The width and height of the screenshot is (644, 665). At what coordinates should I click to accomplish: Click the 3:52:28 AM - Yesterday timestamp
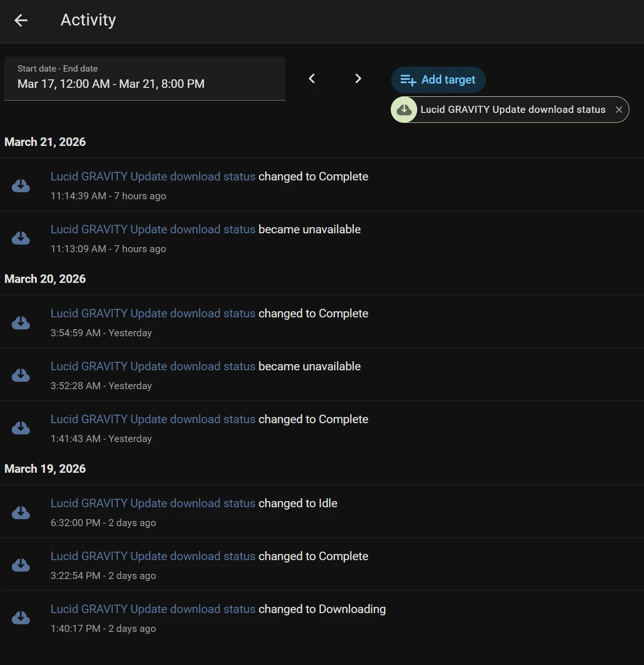click(x=101, y=386)
